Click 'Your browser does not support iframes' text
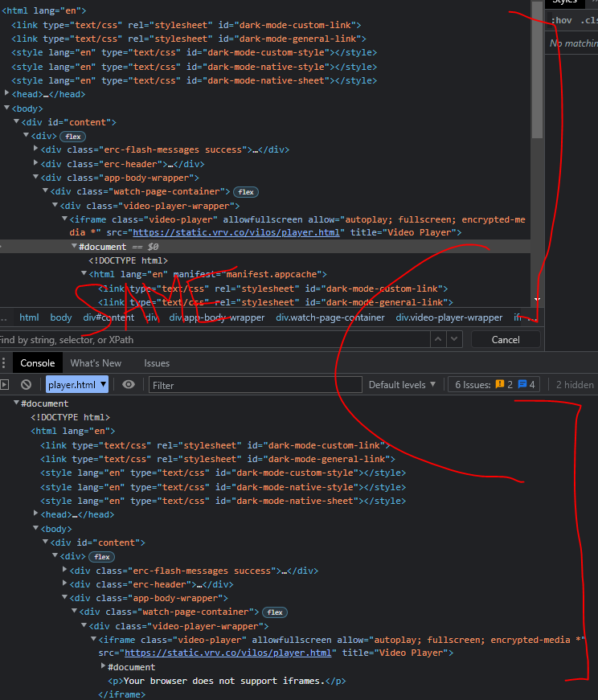 [x=223, y=681]
